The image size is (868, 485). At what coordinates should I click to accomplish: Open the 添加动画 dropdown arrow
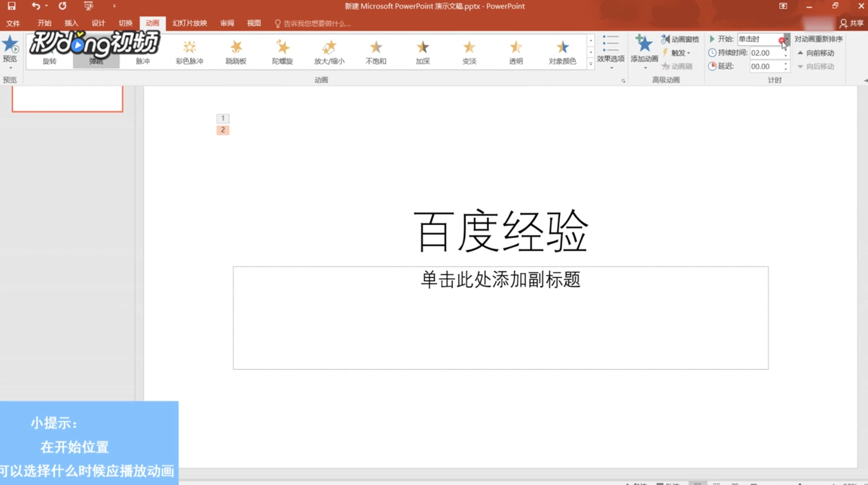pos(644,68)
